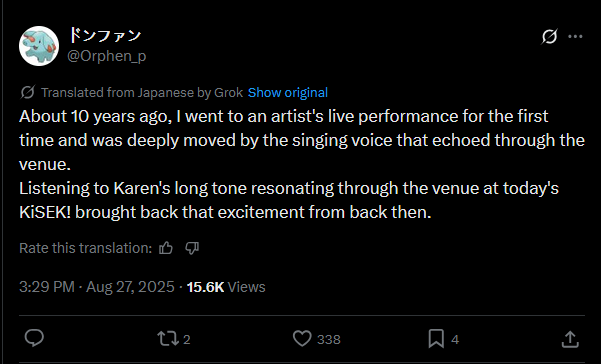Viewport: 601px width, 364px height.
Task: Rate translation with thumbs down
Action: [192, 248]
